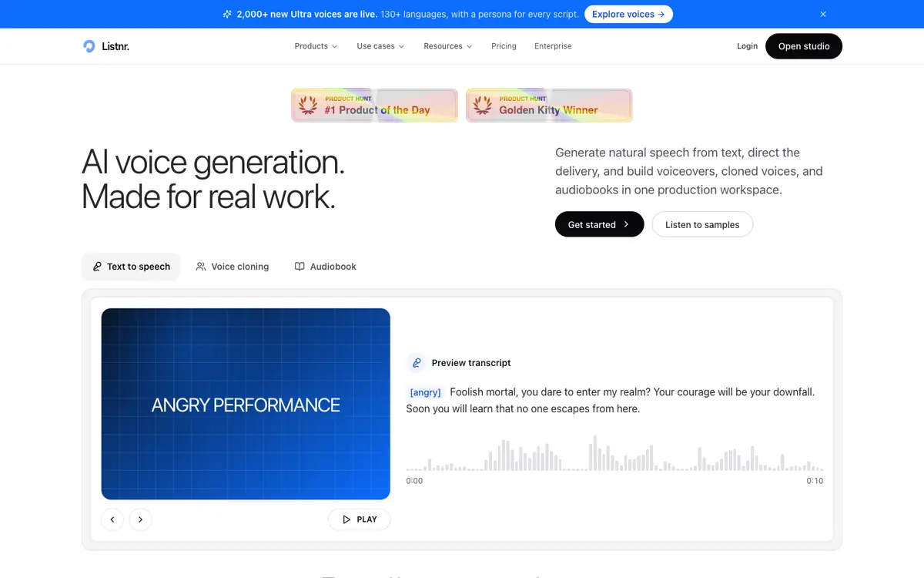Screen dimensions: 924x578
Task: Play the angry performance sample
Action: click(x=359, y=519)
